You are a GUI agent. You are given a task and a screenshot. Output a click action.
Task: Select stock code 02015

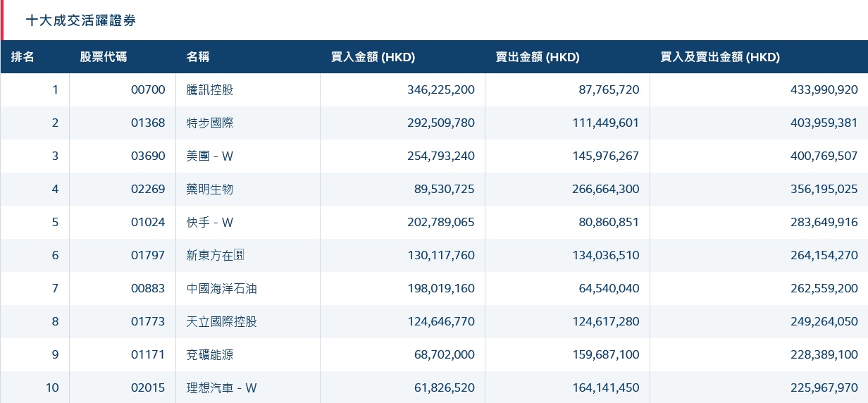pos(148,387)
